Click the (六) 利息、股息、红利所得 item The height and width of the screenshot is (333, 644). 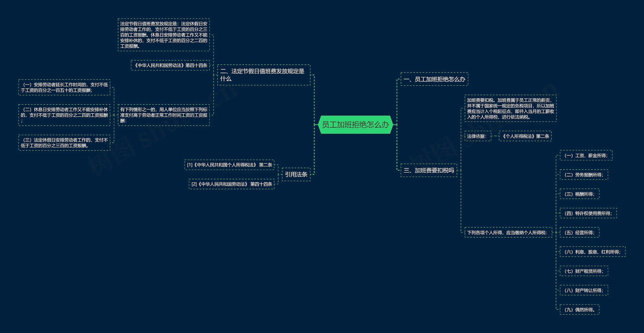pos(592,252)
